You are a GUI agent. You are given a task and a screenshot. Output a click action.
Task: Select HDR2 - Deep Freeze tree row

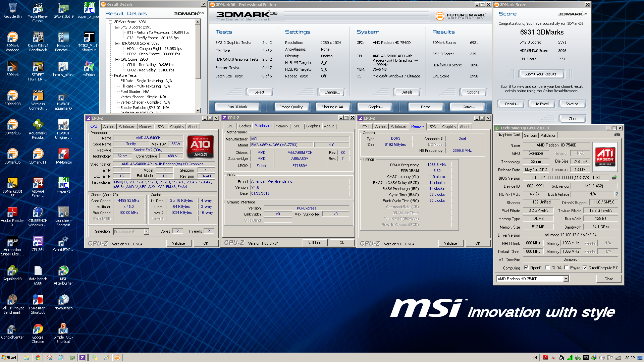pos(153,54)
